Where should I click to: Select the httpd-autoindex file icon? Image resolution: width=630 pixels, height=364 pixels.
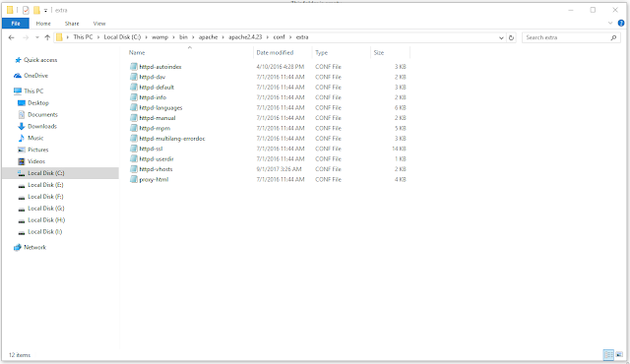click(x=134, y=67)
